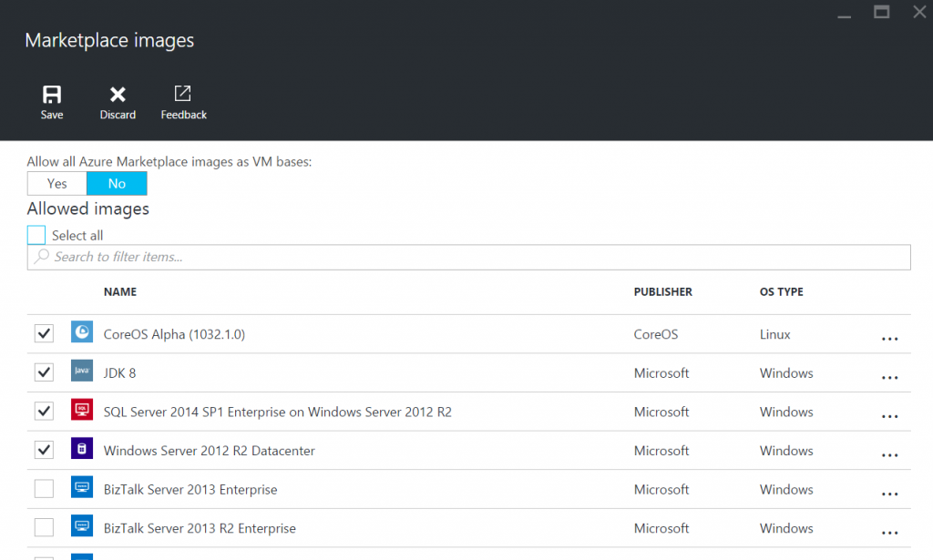
Task: Select the No toggle option
Action: pyautogui.click(x=117, y=183)
